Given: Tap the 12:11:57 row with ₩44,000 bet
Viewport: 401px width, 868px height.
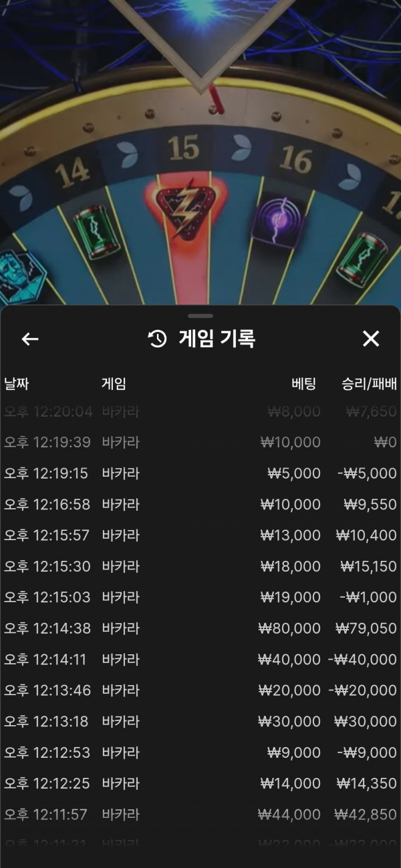Looking at the screenshot, I should tap(200, 815).
